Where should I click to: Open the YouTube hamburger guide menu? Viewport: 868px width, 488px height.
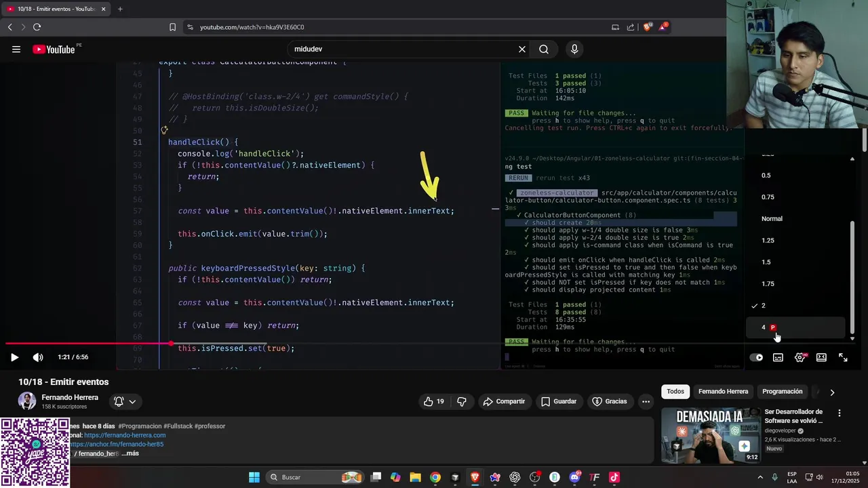click(16, 49)
